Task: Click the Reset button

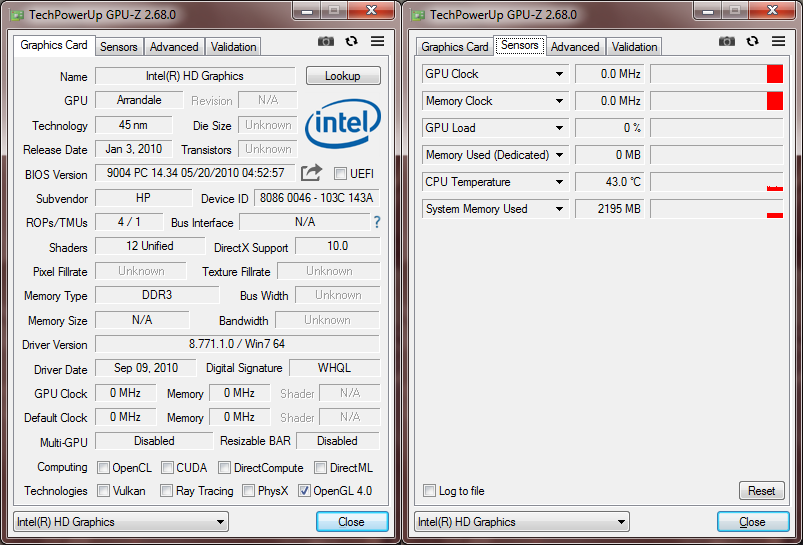Action: [x=761, y=491]
